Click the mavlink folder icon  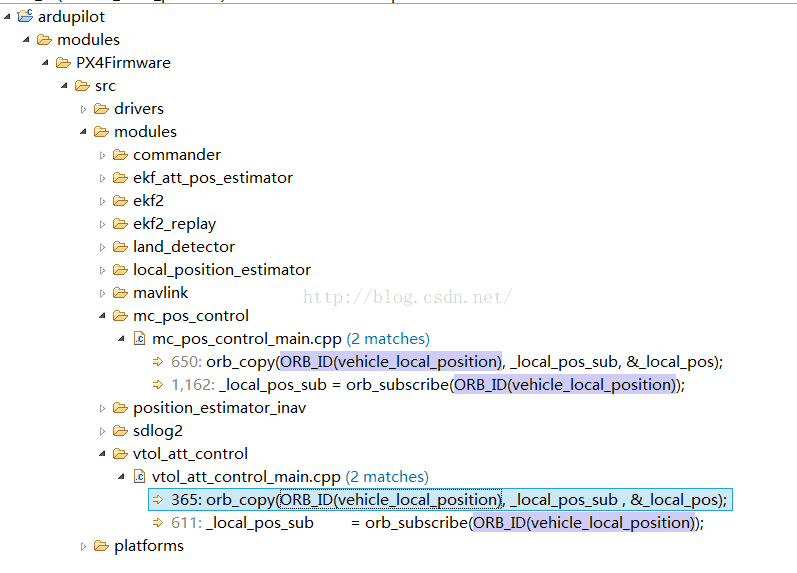click(x=120, y=292)
